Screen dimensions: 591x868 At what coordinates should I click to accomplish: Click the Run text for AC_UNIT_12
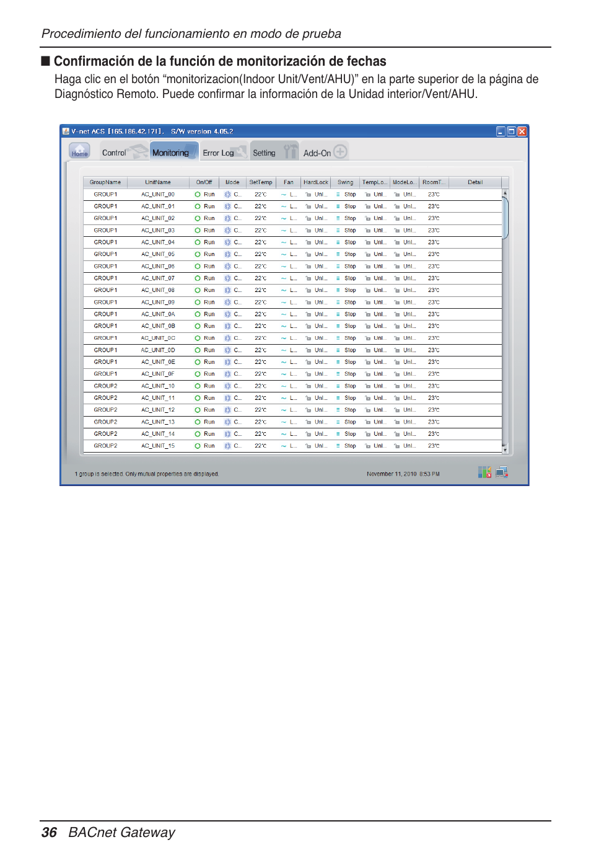[x=209, y=410]
